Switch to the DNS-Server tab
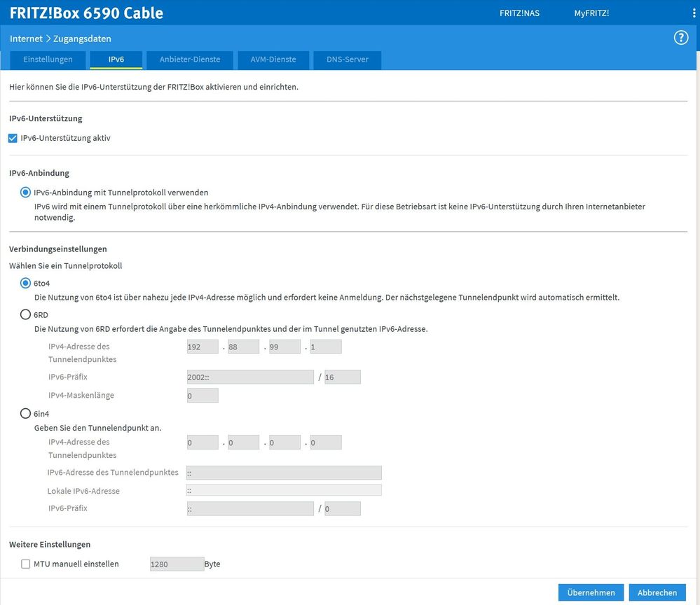The height and width of the screenshot is (605, 700). pos(348,60)
